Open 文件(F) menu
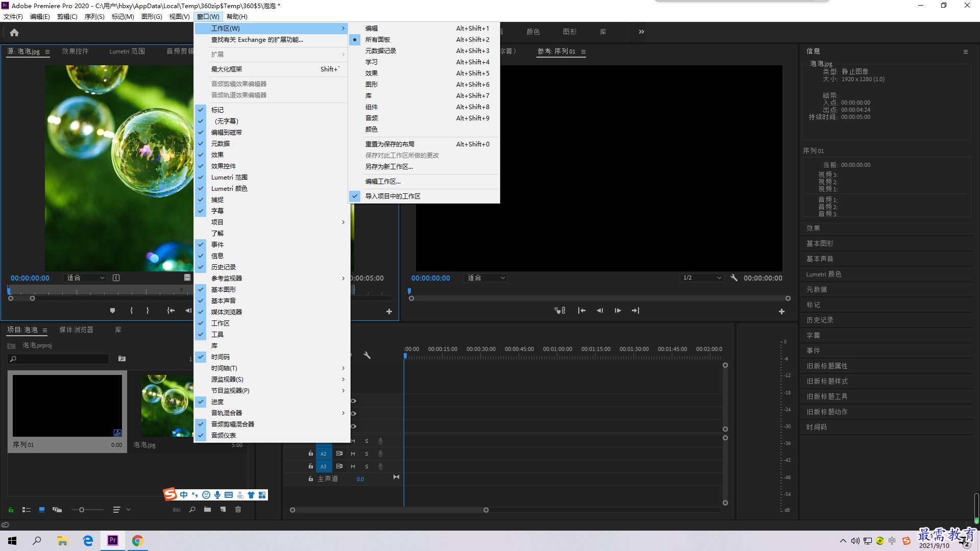Screen dimensions: 980x551 [13, 17]
